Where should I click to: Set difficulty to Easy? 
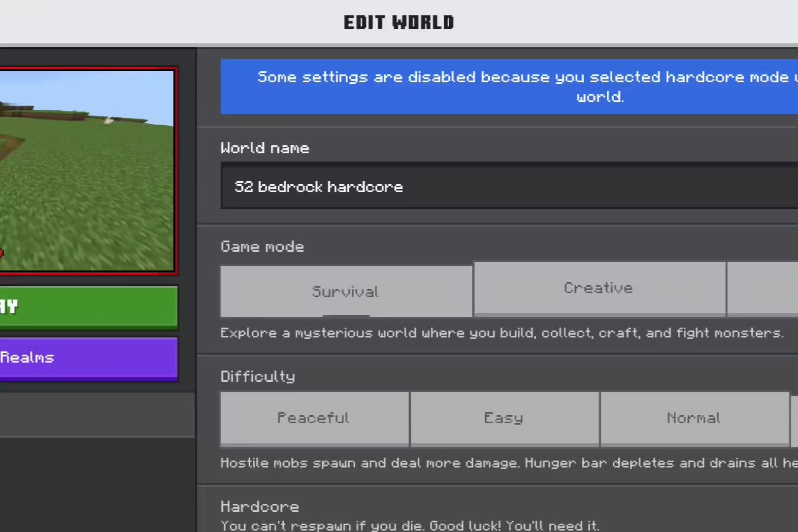[x=504, y=419]
